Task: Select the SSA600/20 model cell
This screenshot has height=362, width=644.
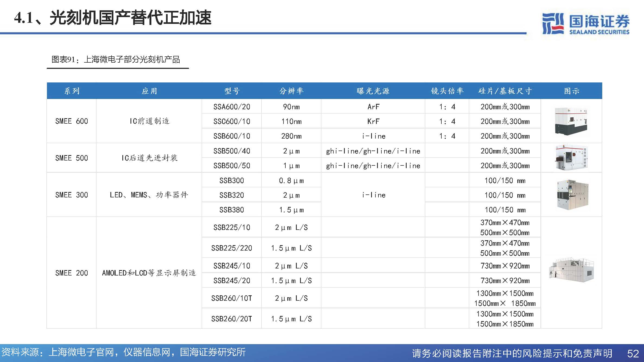Action: pyautogui.click(x=232, y=107)
